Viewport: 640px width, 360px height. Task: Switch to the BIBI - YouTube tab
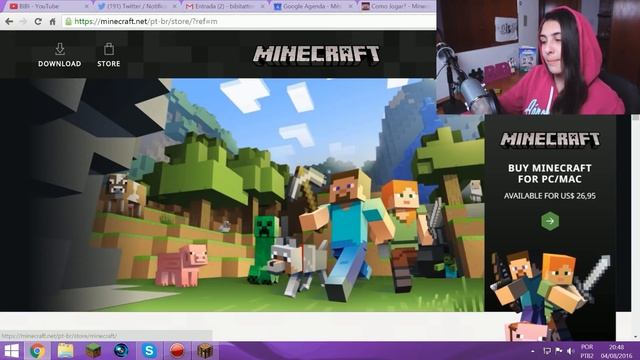(x=47, y=6)
